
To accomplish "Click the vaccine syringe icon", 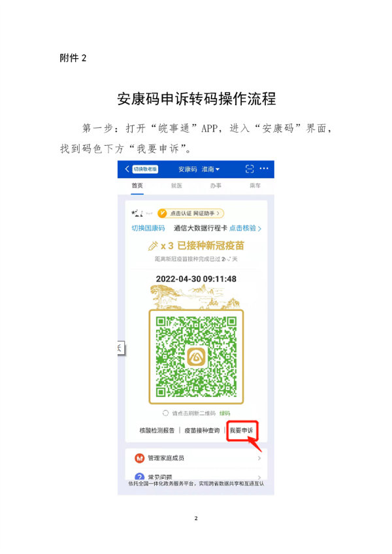I will point(153,246).
